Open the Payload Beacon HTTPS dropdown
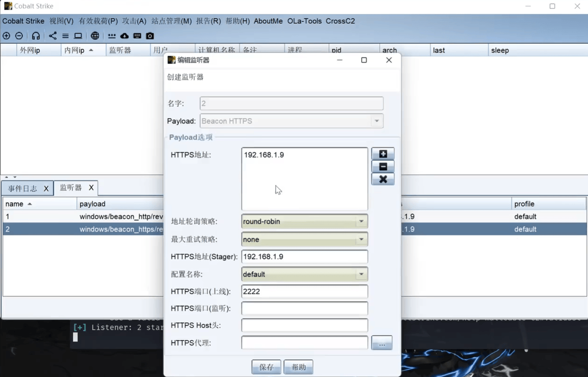 coord(377,121)
